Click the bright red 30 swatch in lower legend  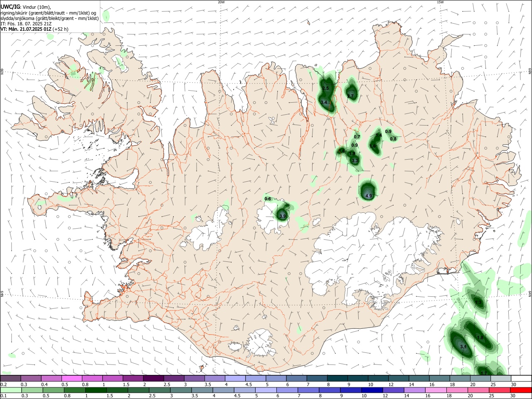pyautogui.click(x=521, y=390)
